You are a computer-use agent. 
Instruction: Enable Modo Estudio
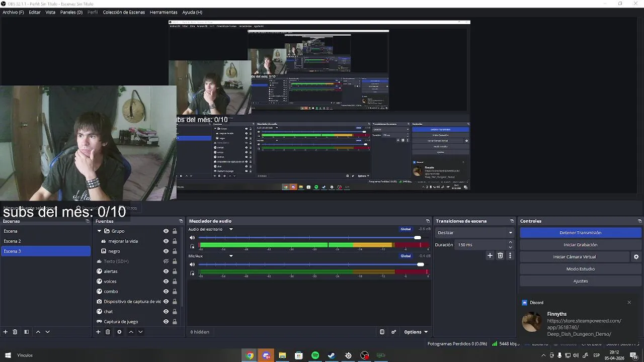point(581,269)
